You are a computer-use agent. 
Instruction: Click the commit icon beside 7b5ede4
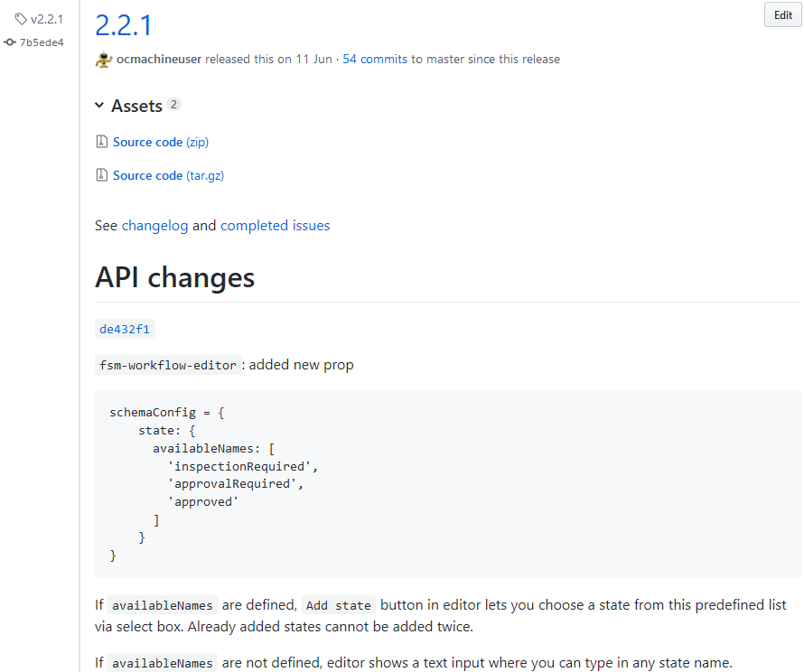pyautogui.click(x=10, y=42)
